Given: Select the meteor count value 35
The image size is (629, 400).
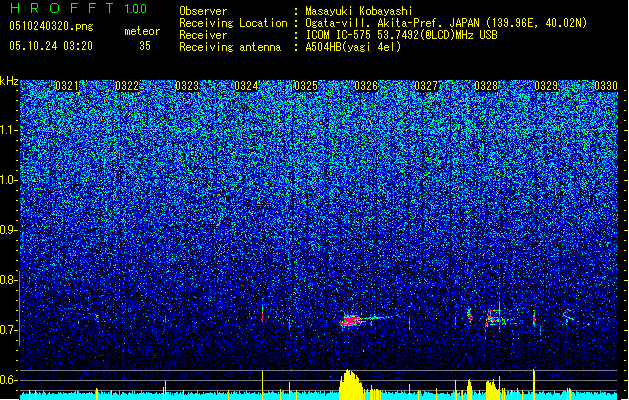Looking at the screenshot, I should tap(145, 46).
